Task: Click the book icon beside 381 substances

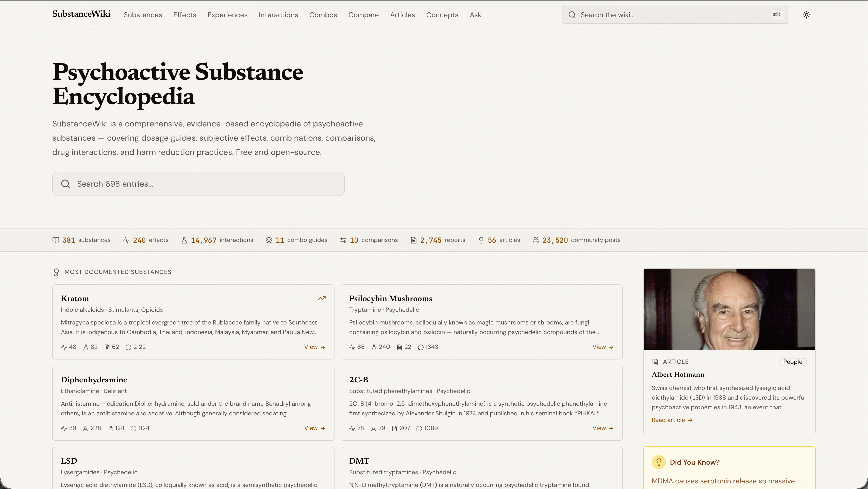Action: click(56, 240)
